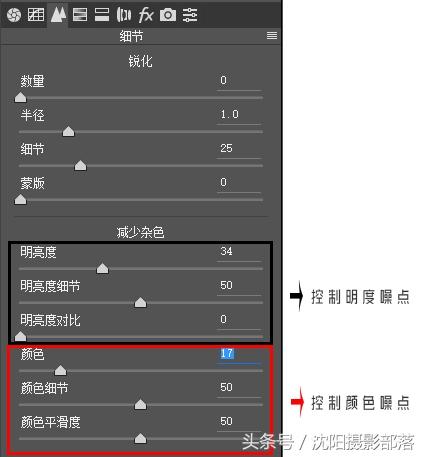Click the 明亮度细节 slider handle
This screenshot has height=457, width=425.
(x=140, y=302)
